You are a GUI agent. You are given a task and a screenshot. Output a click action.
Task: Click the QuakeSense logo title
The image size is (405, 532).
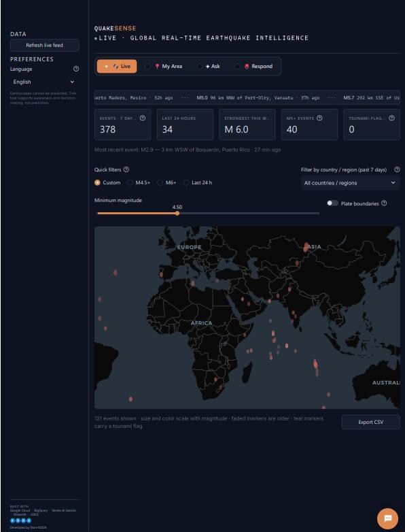pos(116,29)
